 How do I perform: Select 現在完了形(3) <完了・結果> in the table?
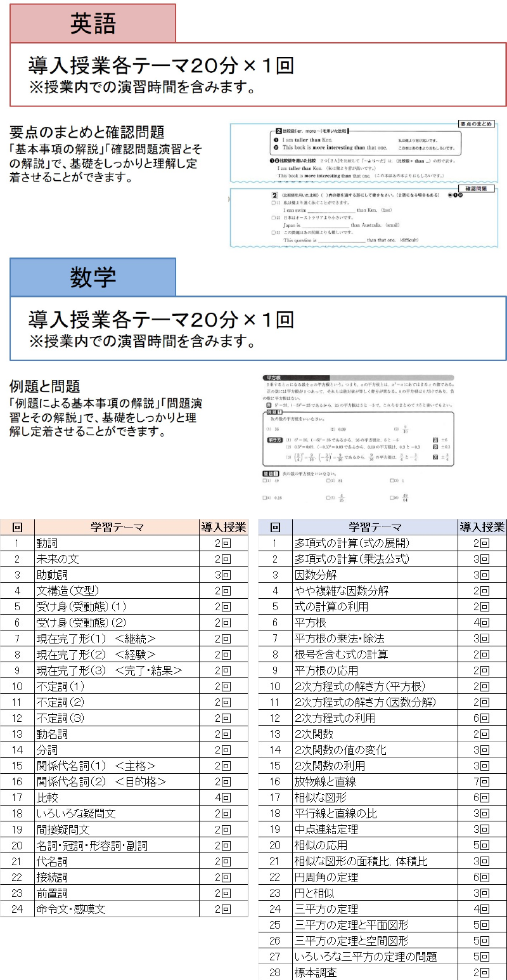point(117,670)
